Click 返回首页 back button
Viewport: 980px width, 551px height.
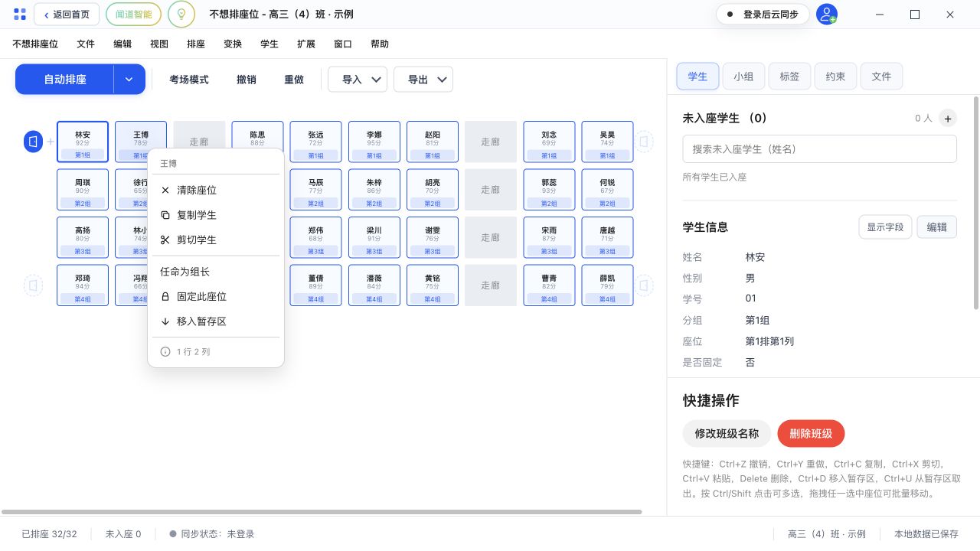coord(67,15)
